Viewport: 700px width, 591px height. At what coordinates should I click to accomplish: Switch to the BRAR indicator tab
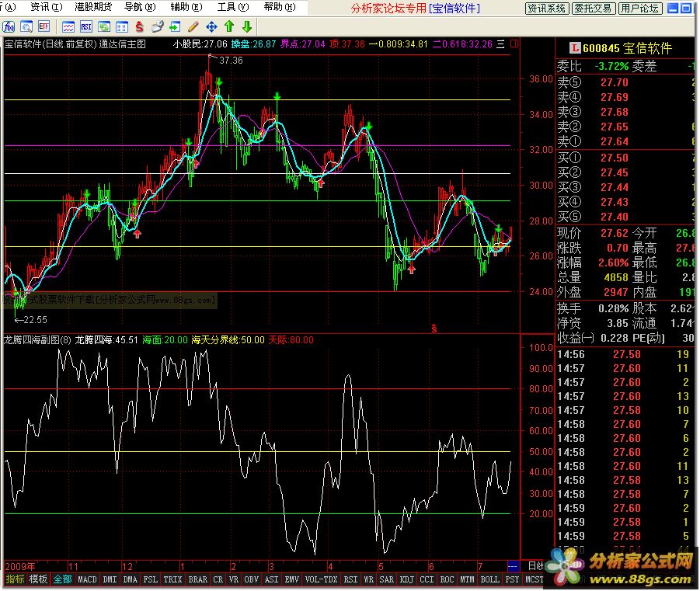click(198, 579)
